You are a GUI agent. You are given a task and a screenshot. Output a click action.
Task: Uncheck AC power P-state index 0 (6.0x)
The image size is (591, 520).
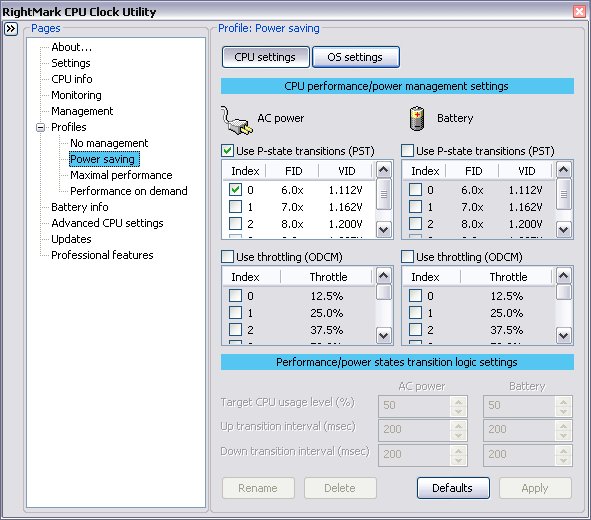(235, 190)
